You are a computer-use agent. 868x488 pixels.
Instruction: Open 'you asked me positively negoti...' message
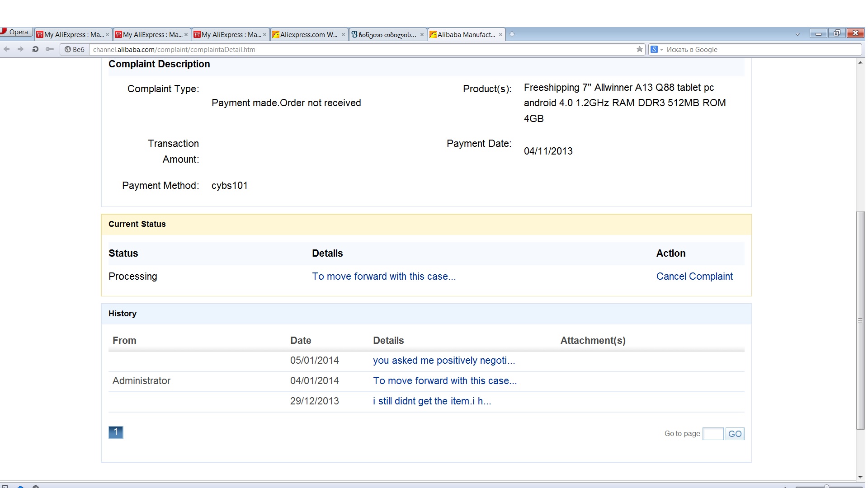[x=443, y=361]
